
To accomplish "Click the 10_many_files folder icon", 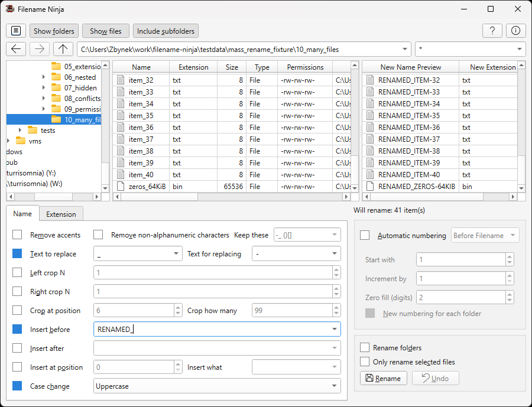I will point(56,119).
